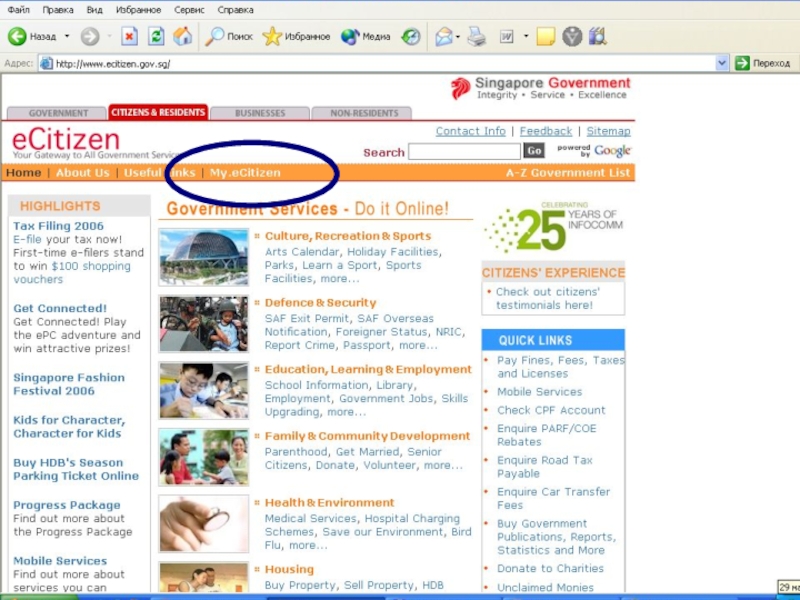Switch to the GOVERNMENT tab
800x600 pixels.
coord(58,113)
